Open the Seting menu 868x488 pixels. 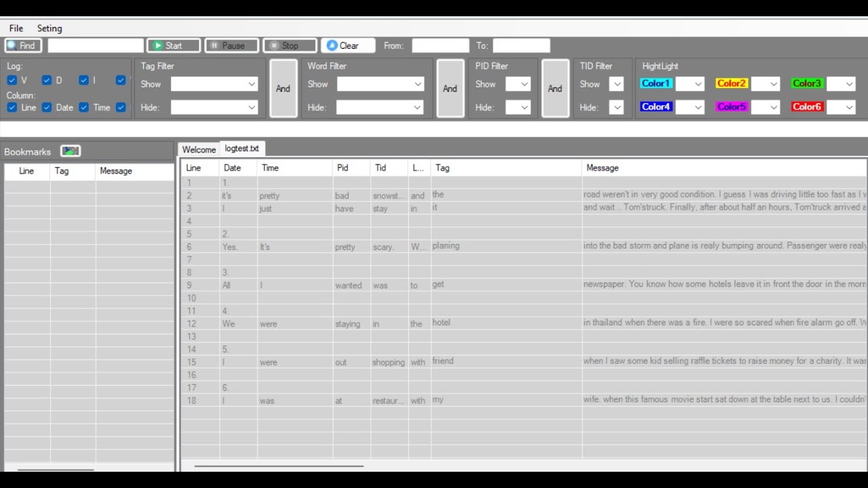coord(50,28)
